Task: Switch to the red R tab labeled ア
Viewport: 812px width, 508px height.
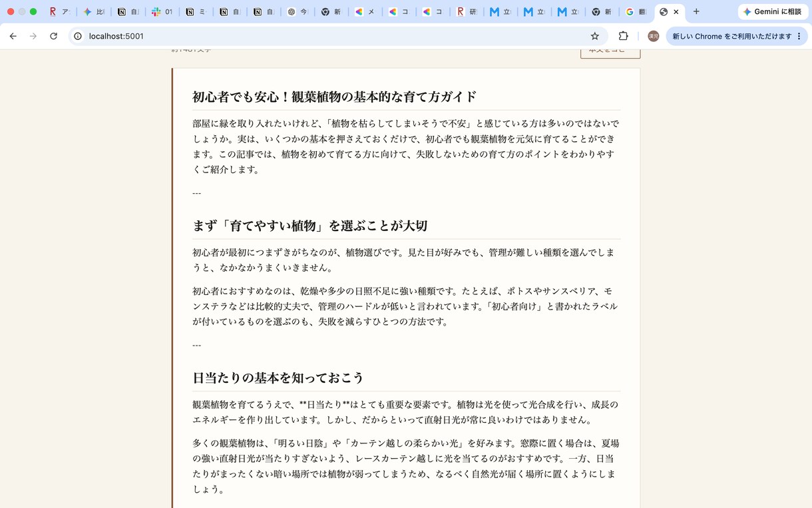Action: (59, 11)
